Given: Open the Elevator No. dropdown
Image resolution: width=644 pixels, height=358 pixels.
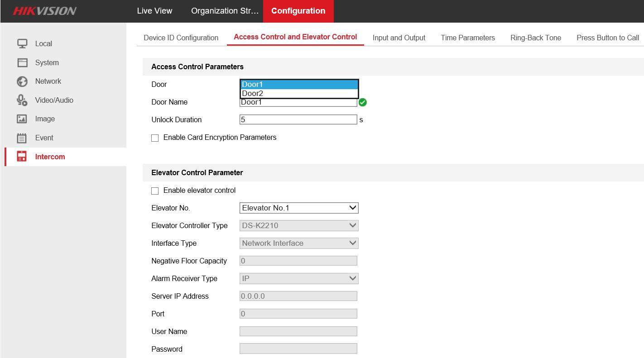Looking at the screenshot, I should [x=298, y=208].
